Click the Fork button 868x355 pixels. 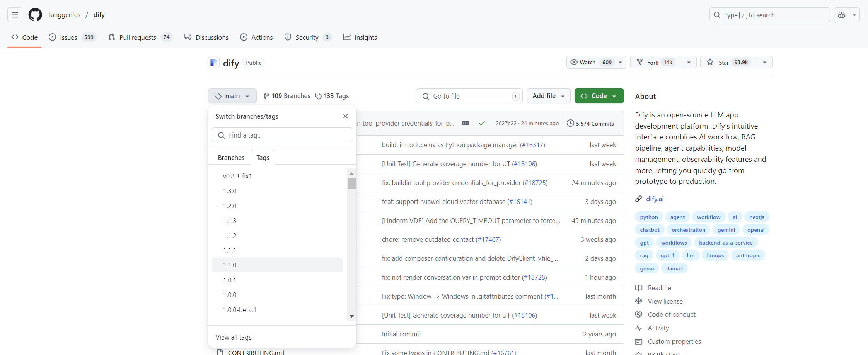[x=656, y=62]
